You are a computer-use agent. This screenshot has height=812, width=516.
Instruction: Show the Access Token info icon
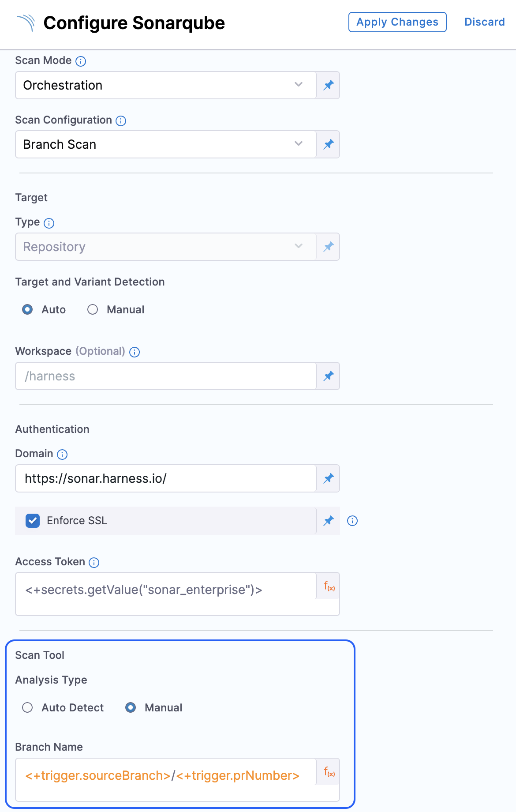pyautogui.click(x=94, y=562)
